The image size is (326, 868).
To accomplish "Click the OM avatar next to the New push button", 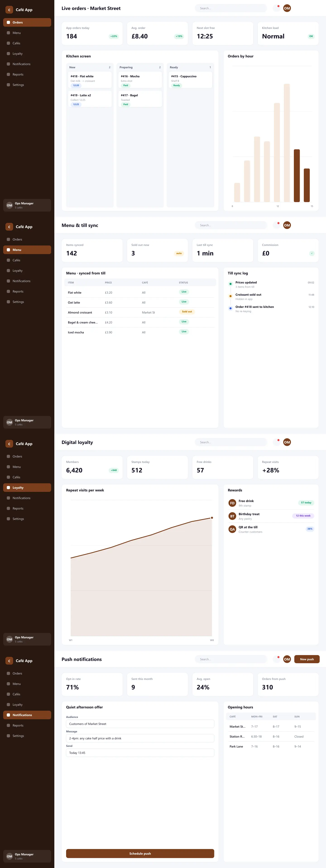I will pos(287,659).
